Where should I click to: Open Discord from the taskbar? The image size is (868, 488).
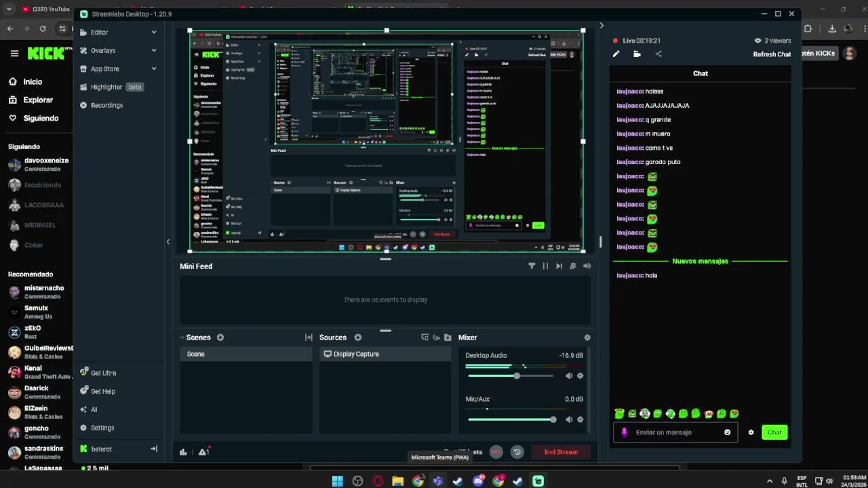[x=478, y=481]
